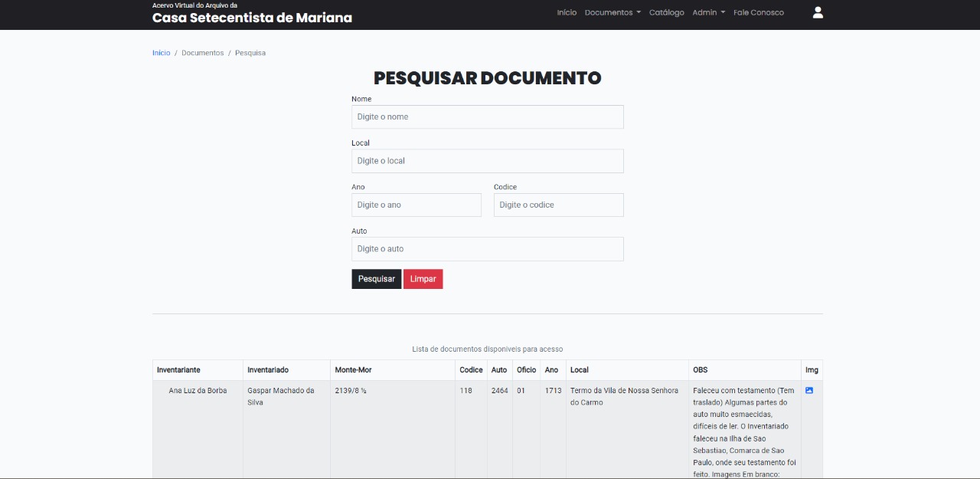The width and height of the screenshot is (980, 479).
Task: Expand the Documentos dropdown menu
Action: [x=612, y=12]
